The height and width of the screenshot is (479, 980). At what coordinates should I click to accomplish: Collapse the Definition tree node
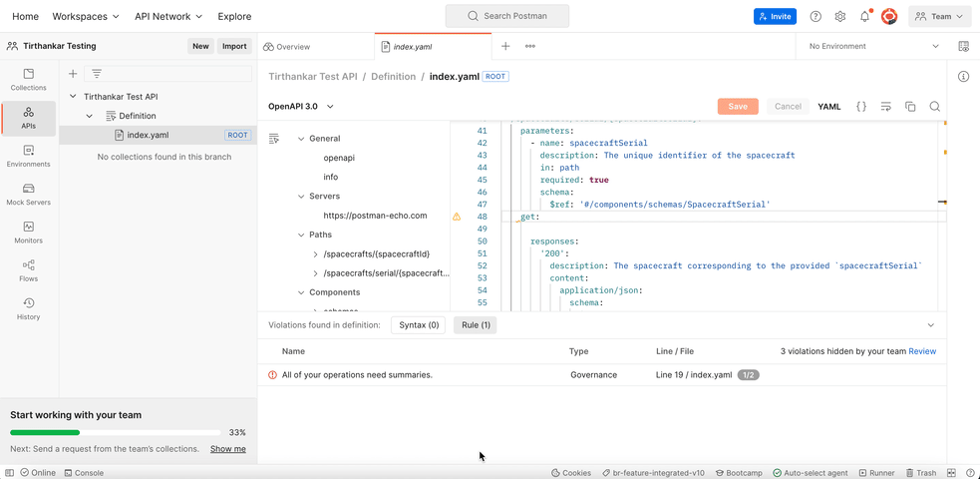(90, 116)
